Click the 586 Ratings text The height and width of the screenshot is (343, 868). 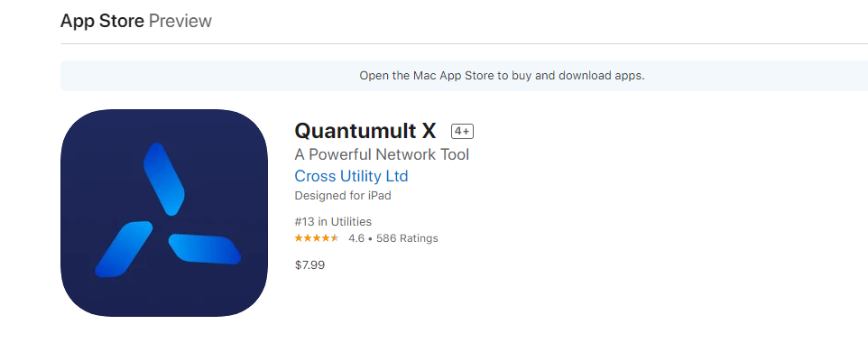click(x=407, y=238)
